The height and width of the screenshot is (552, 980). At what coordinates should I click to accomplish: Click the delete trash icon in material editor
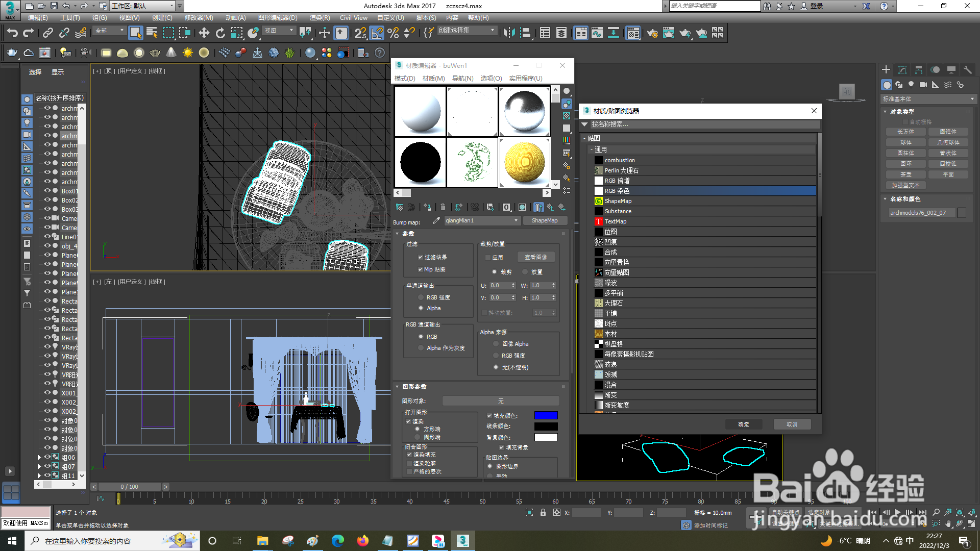443,207
